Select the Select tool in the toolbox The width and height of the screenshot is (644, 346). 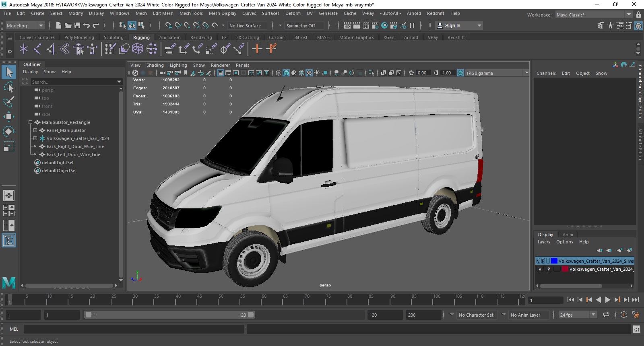pyautogui.click(x=9, y=72)
